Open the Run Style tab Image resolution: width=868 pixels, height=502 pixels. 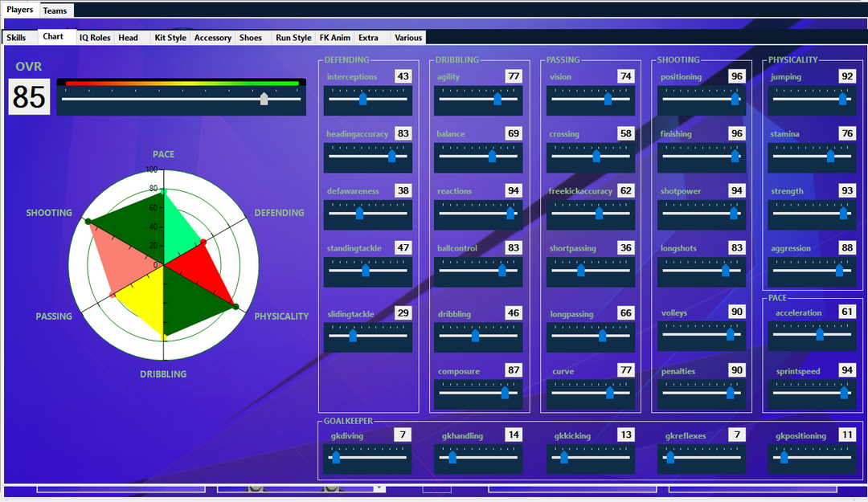point(293,38)
